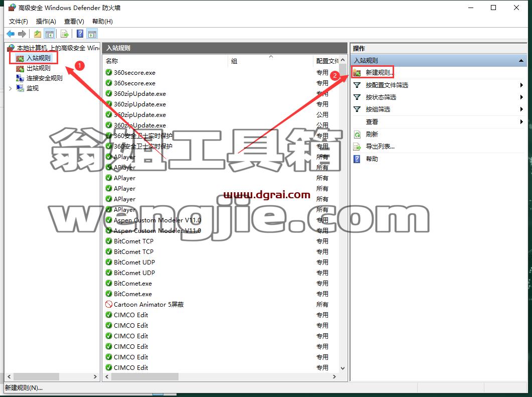Click the refresh icon in Actions pane
This screenshot has height=397, width=532.
(357, 135)
